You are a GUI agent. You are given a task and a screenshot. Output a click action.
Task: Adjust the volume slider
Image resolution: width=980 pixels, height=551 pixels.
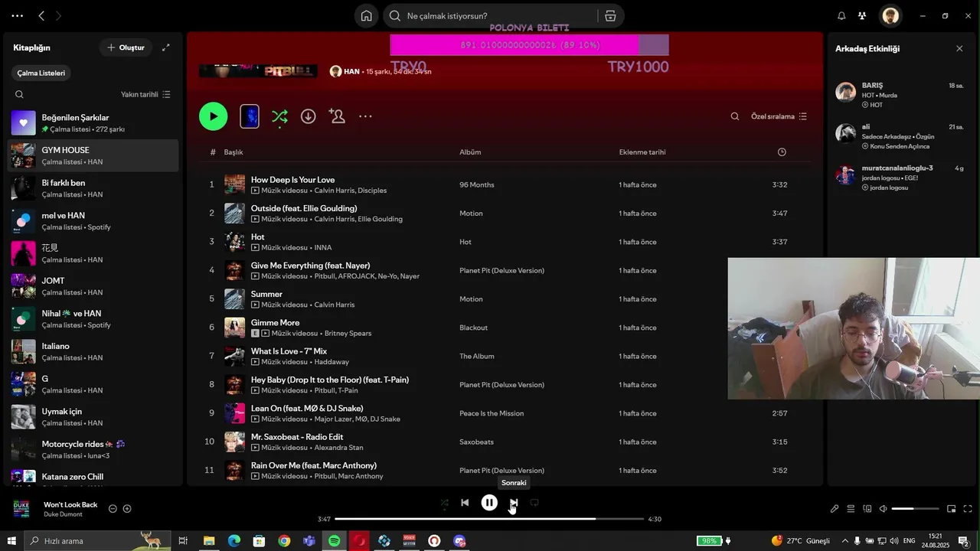[x=915, y=509]
